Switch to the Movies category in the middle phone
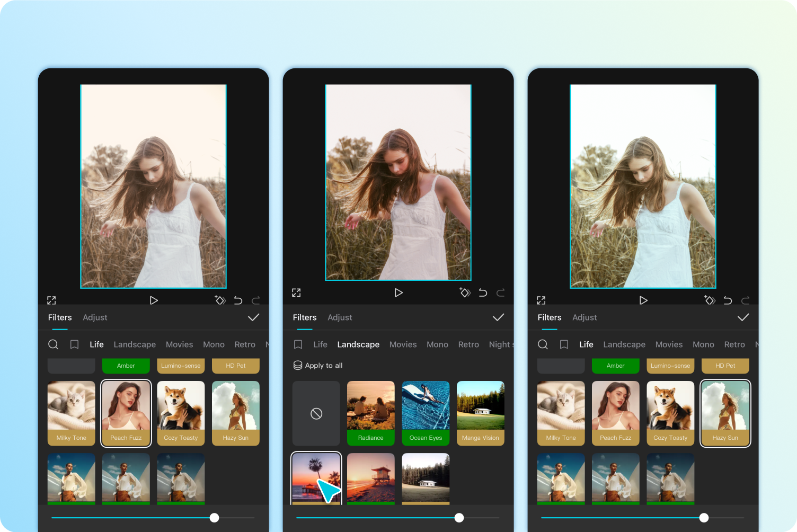This screenshot has height=532, width=797. click(x=403, y=344)
